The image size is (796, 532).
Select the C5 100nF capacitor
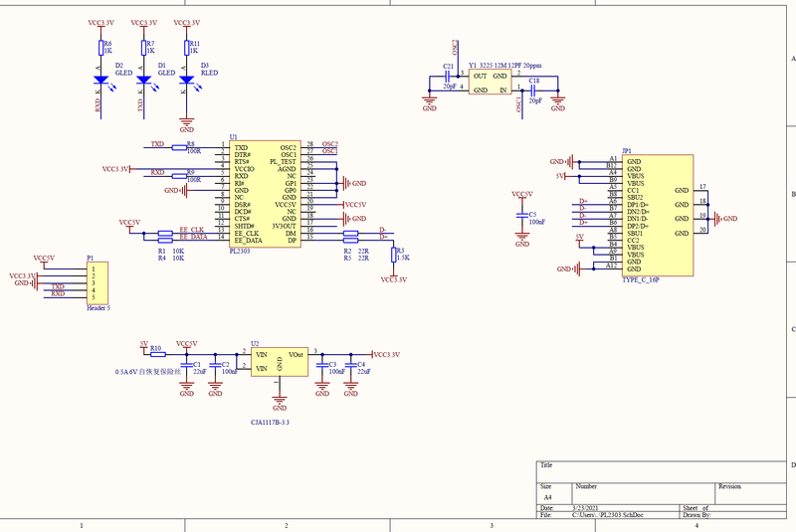tap(522, 216)
